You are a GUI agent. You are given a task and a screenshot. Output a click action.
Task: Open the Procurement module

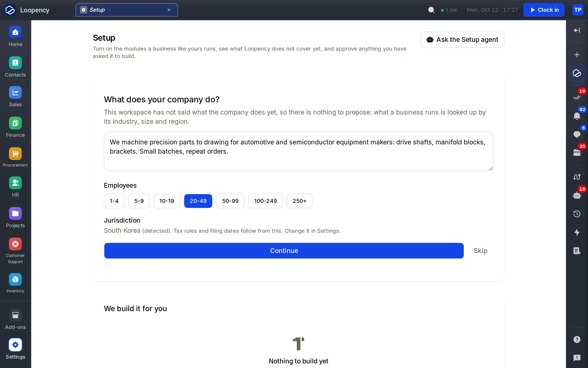click(15, 158)
